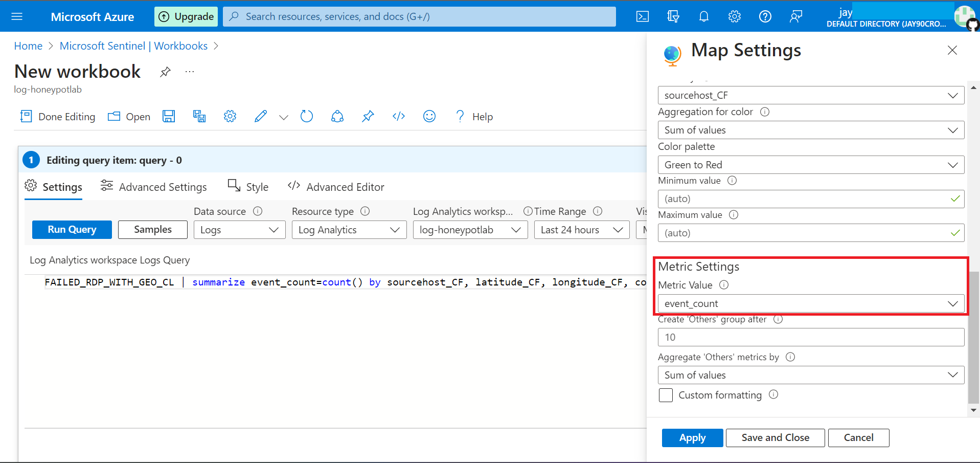Click the Metric Value info icon

(724, 285)
